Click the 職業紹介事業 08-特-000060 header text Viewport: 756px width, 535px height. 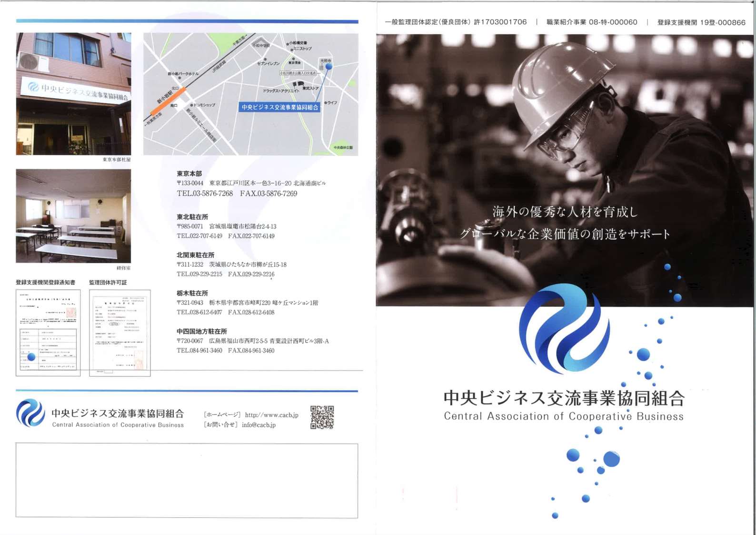(x=592, y=22)
